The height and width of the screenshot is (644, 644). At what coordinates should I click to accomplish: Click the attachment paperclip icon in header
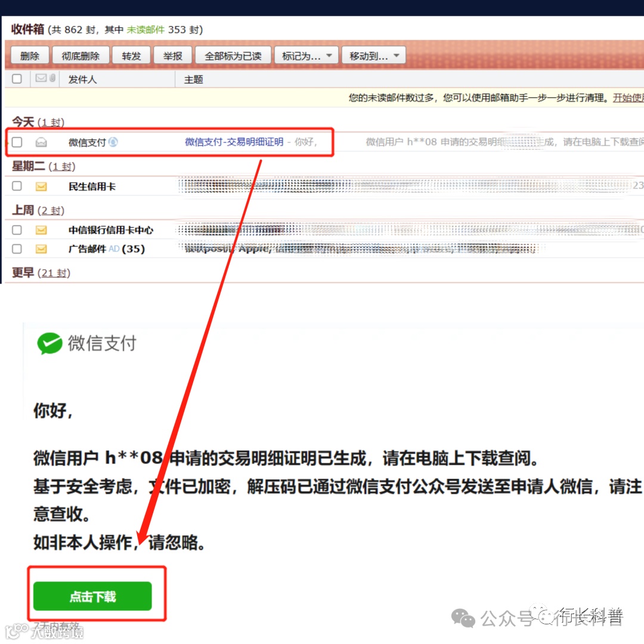52,78
